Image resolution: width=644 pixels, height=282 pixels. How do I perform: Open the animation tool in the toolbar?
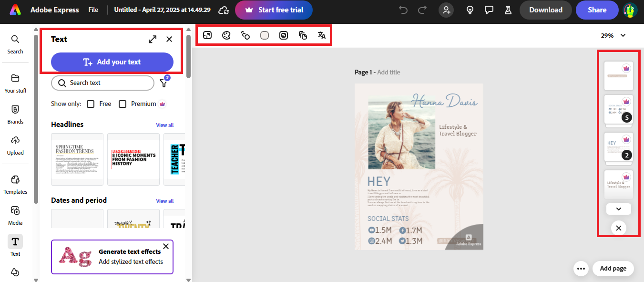tap(245, 35)
